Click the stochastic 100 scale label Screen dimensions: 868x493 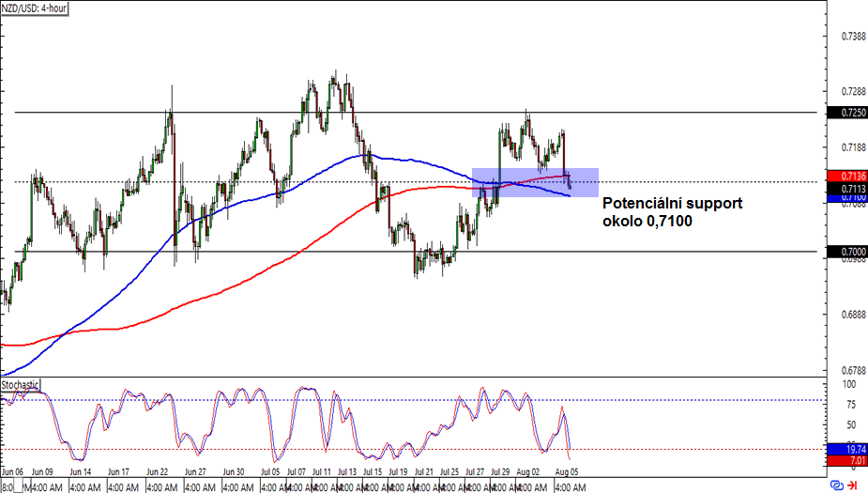tap(848, 384)
